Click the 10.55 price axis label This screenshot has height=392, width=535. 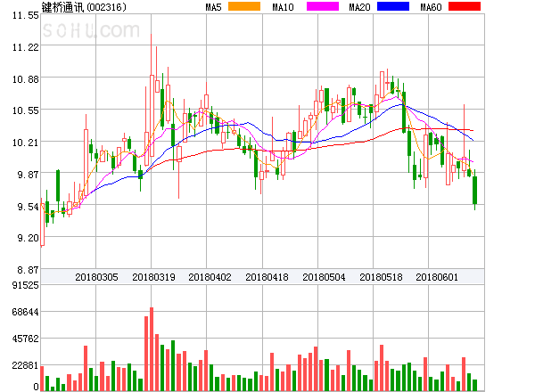26,110
